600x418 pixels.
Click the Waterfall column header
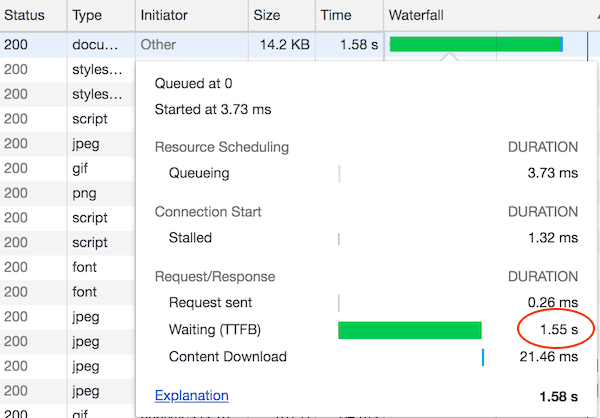coord(416,16)
